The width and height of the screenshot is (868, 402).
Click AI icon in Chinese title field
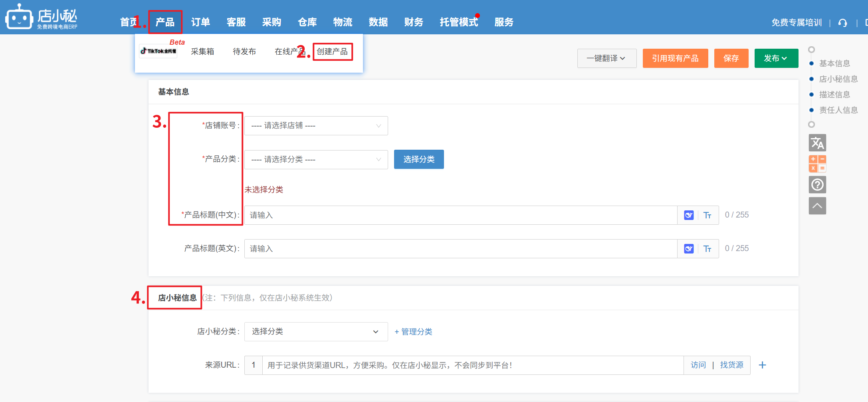(x=689, y=215)
